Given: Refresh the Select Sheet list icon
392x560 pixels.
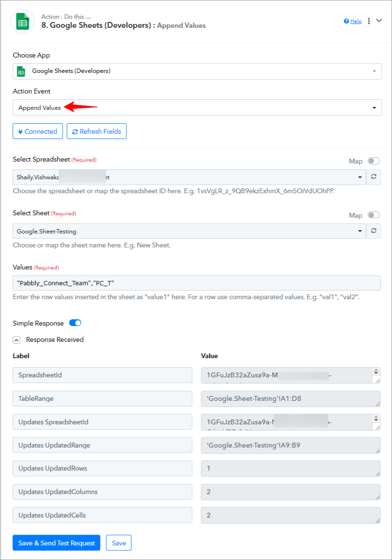Looking at the screenshot, I should tap(373, 231).
